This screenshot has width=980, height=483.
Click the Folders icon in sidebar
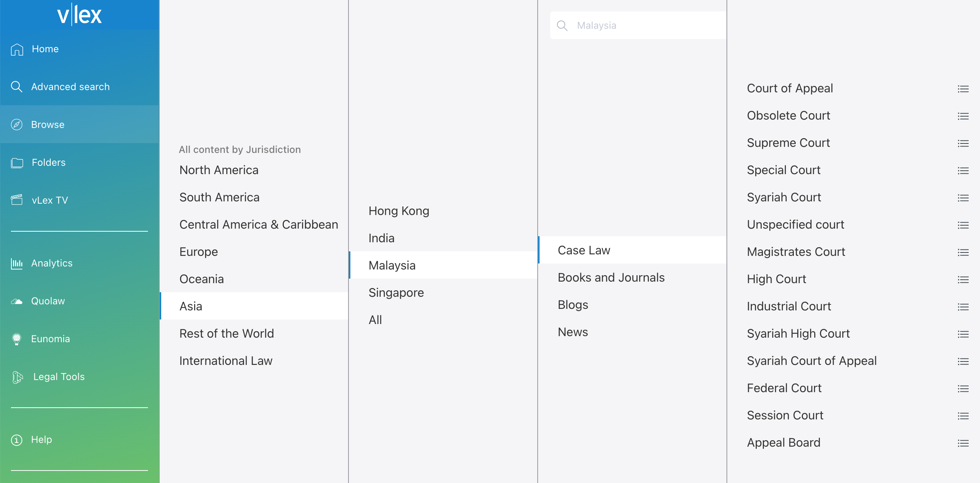[x=17, y=162]
